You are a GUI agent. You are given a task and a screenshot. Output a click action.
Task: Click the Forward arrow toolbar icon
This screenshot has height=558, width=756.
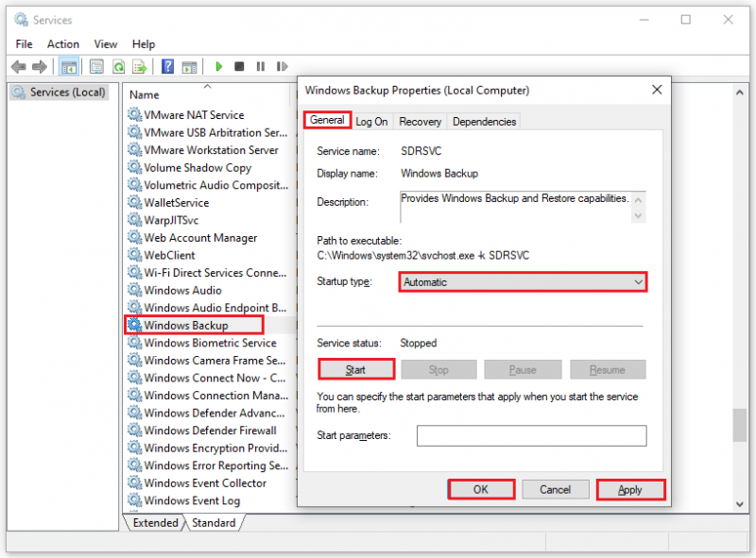[x=40, y=66]
